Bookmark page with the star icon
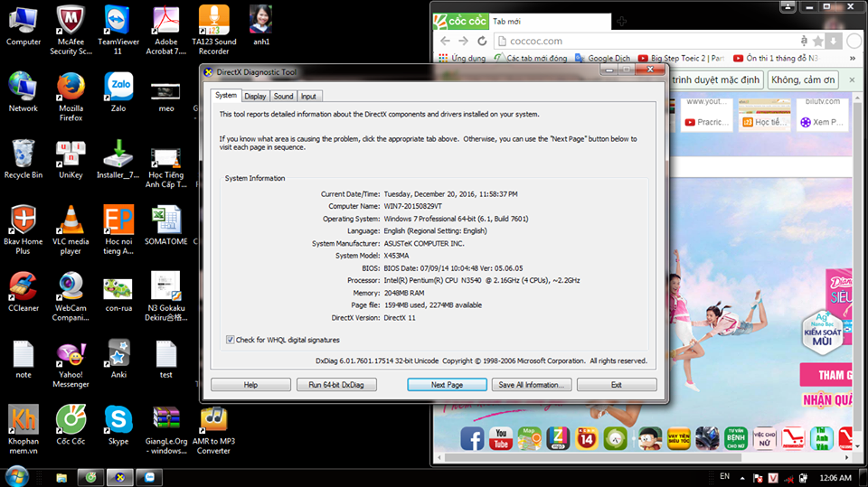 coord(817,41)
